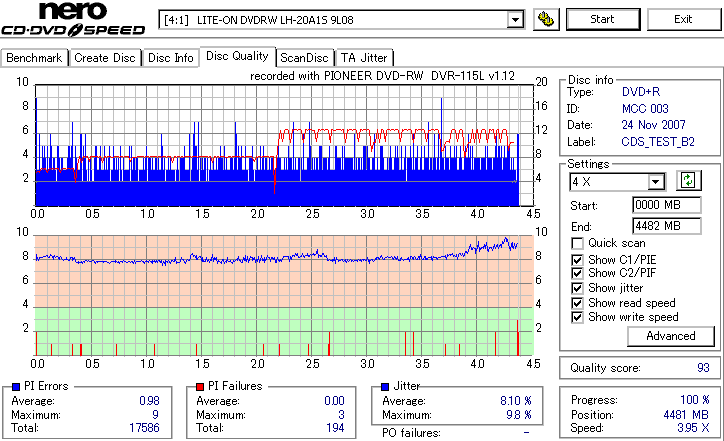Viewport: 724px width, 441px height.
Task: Click the Progress value 100 %
Action: tap(695, 400)
